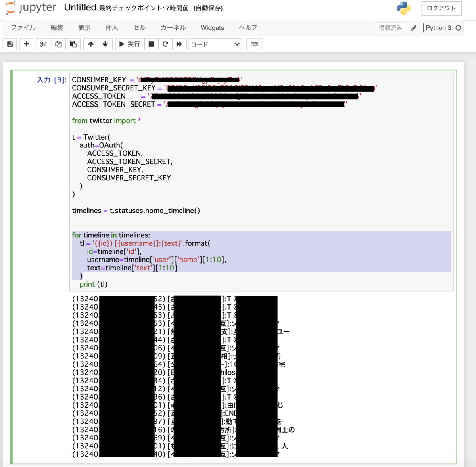Open the 編集 menu

(57, 28)
